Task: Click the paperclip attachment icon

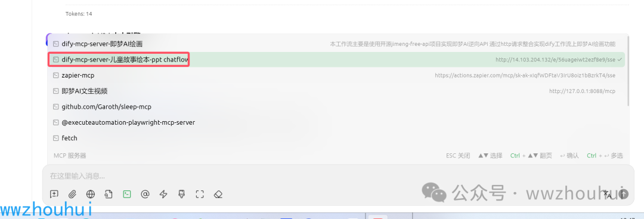Action: [x=72, y=195]
